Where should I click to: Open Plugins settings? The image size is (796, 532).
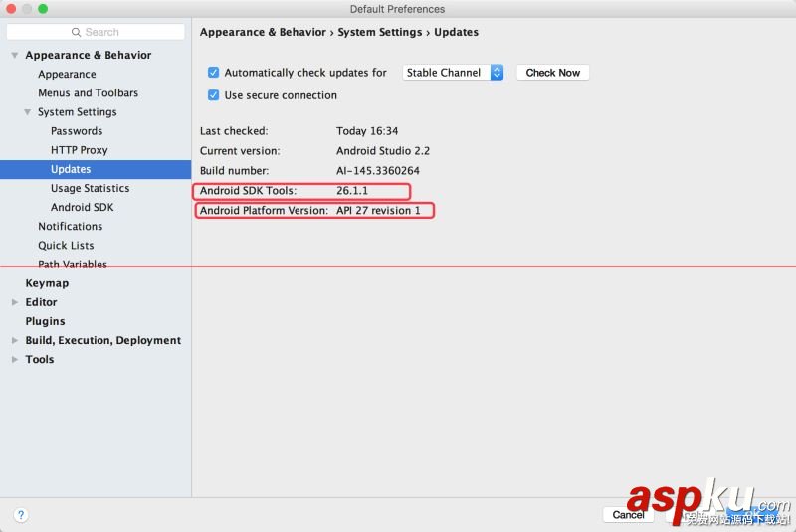[45, 321]
